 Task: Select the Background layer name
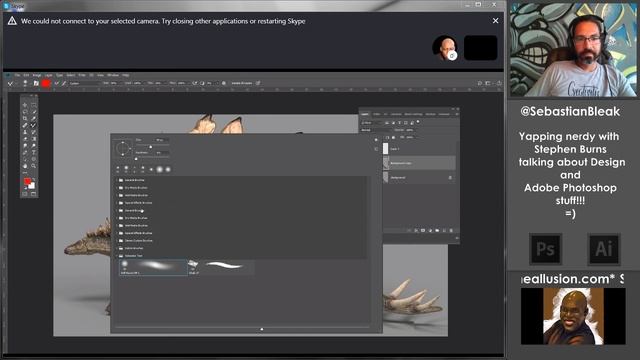click(398, 178)
